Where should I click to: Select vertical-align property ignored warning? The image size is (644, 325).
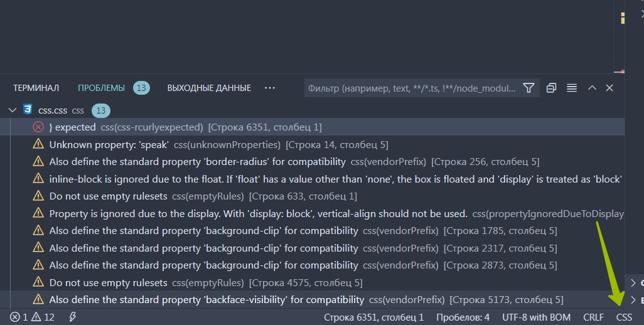(312, 213)
